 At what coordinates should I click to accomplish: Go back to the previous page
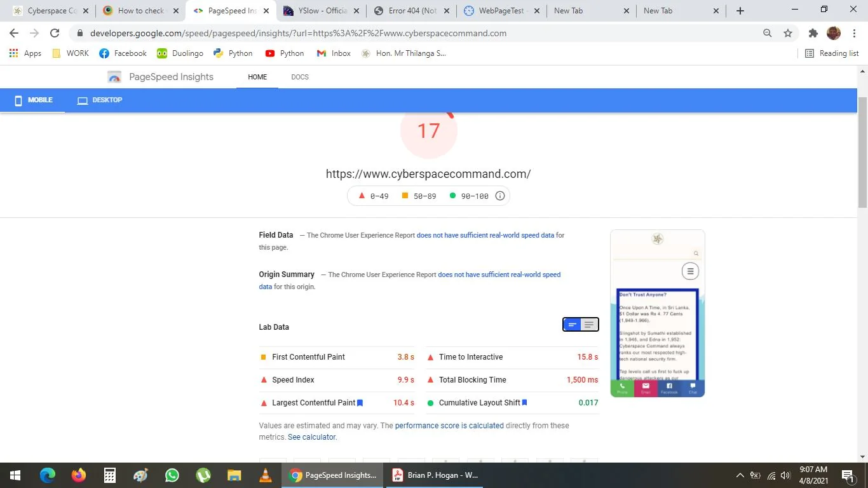click(x=14, y=33)
